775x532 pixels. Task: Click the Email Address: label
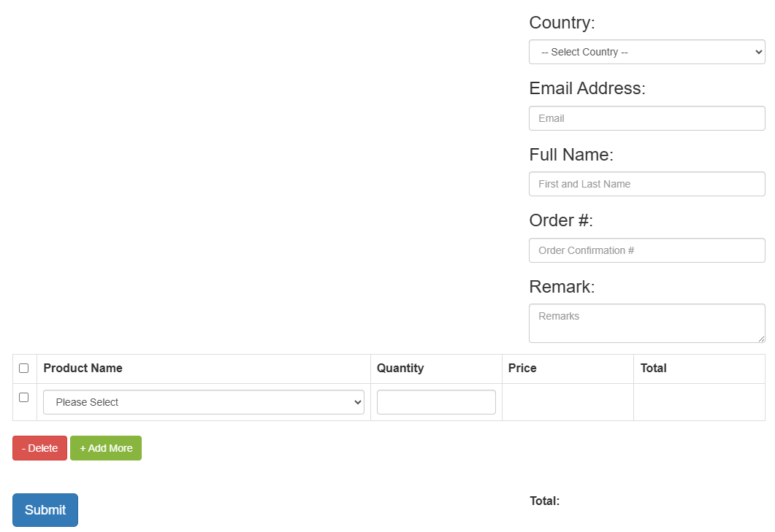[587, 88]
